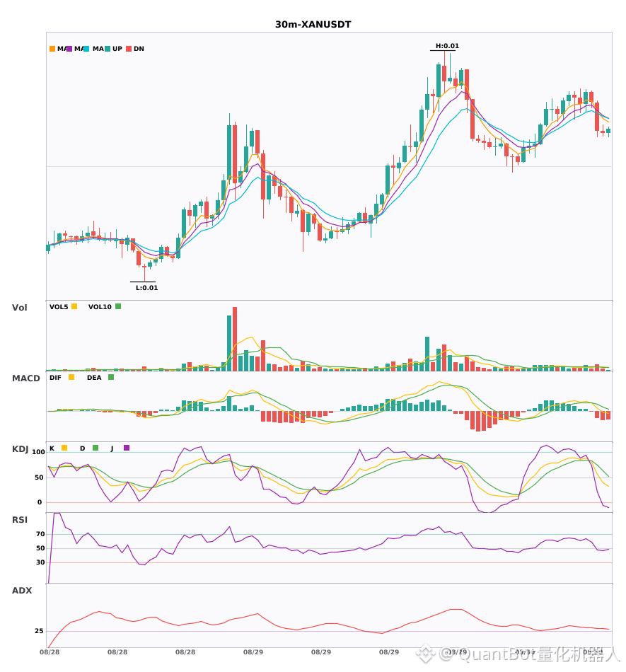Click the red DN legend swatch
Viewport: 626px width, 672px height.
pyautogui.click(x=129, y=49)
